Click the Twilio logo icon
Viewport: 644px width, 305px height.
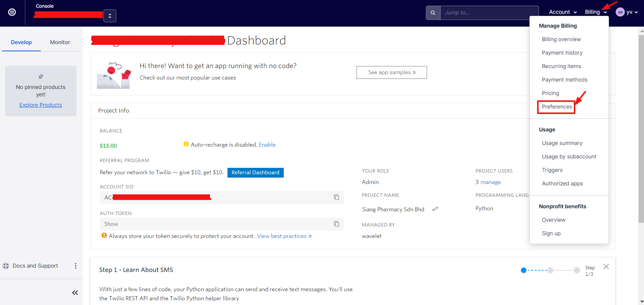(x=12, y=12)
